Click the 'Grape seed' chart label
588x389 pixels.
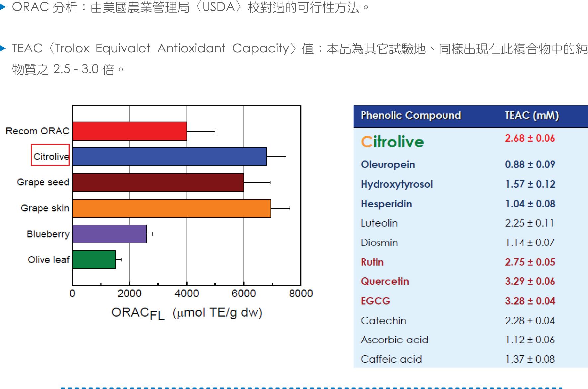(x=43, y=182)
